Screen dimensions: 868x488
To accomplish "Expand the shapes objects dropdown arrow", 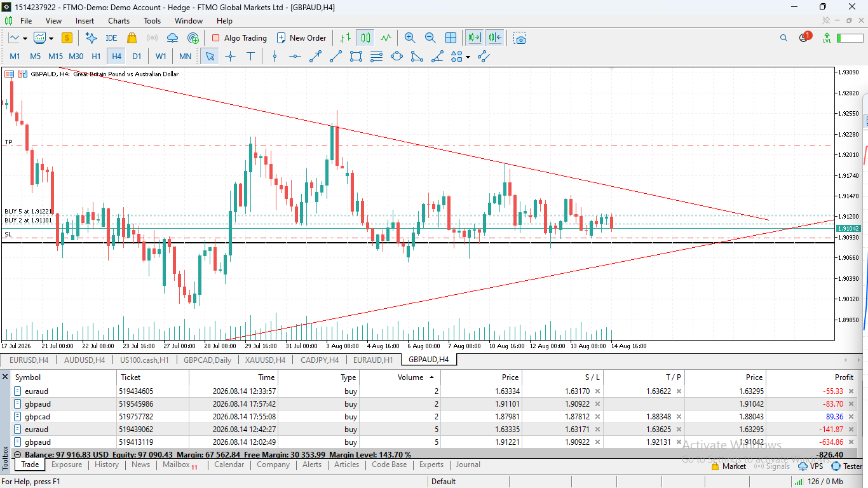I will click(x=468, y=57).
